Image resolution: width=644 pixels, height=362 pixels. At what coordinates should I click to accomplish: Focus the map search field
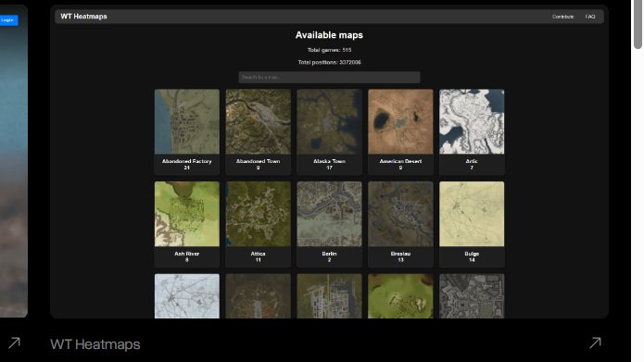click(329, 77)
